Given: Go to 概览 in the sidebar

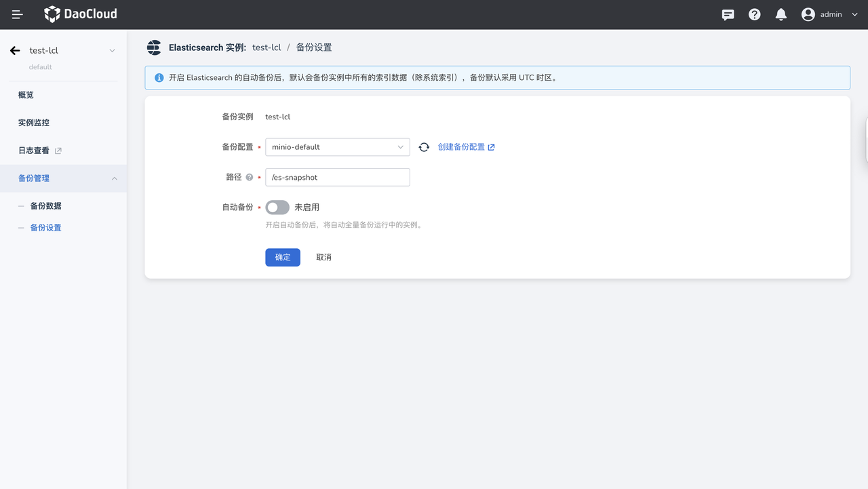Looking at the screenshot, I should 26,95.
